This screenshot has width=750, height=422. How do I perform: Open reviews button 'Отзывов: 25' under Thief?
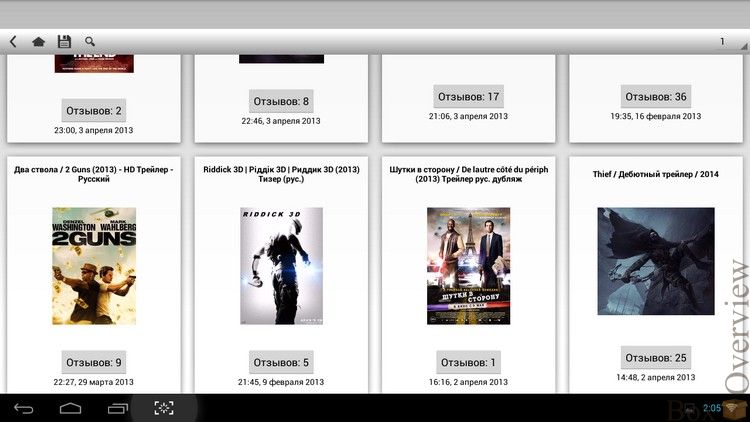point(656,358)
